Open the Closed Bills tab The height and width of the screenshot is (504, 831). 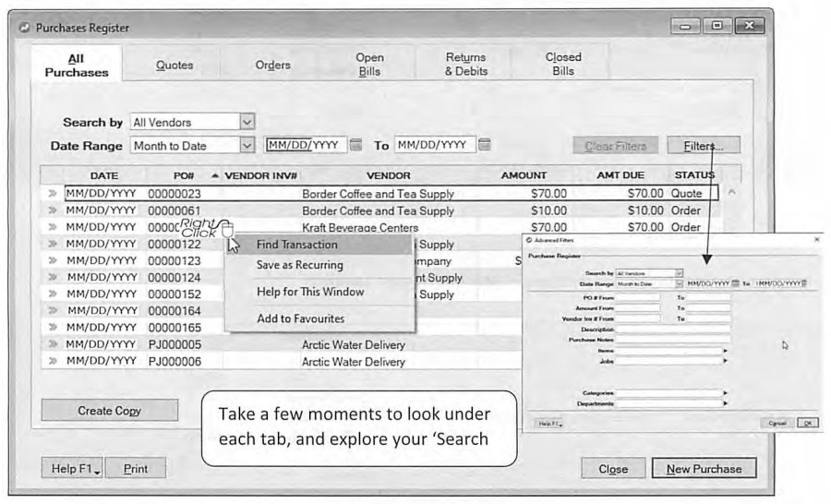tap(563, 64)
